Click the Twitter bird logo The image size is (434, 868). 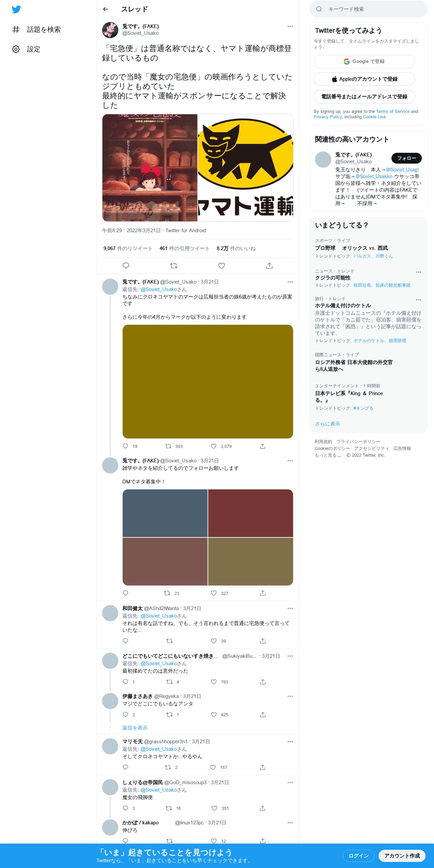16,9
